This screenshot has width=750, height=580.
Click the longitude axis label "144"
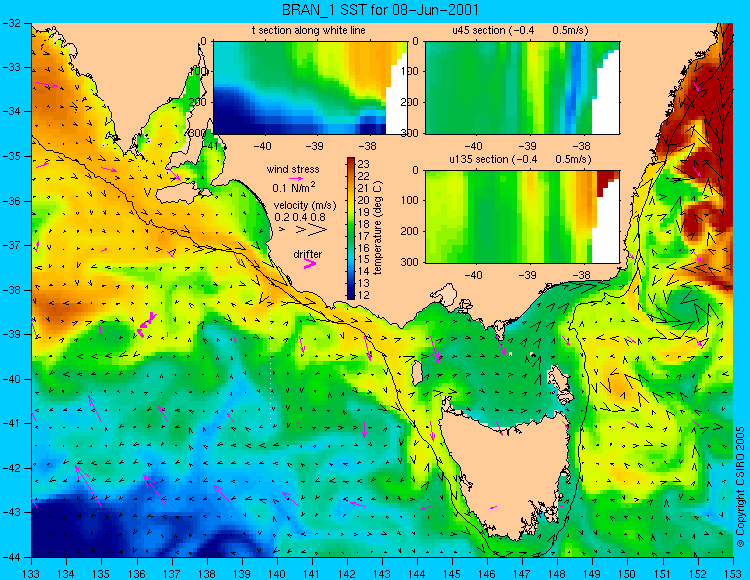[417, 574]
